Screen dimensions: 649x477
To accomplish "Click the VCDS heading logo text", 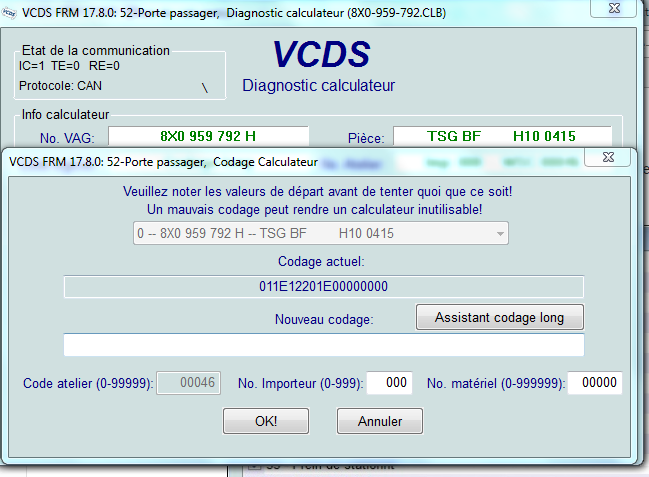I will click(322, 55).
